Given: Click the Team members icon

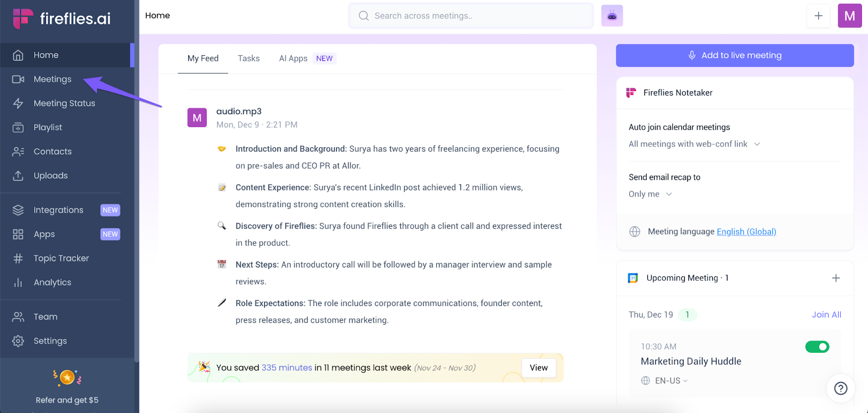Looking at the screenshot, I should point(18,316).
